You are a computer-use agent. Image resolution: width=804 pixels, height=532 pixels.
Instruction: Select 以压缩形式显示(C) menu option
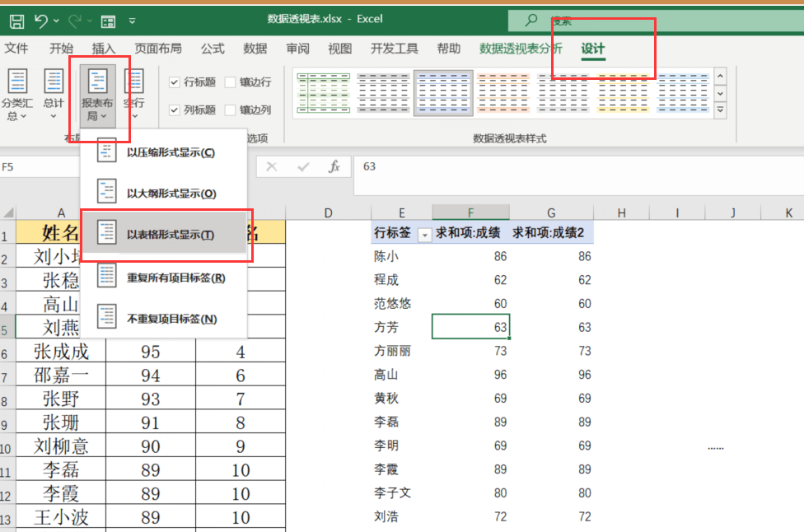[164, 152]
